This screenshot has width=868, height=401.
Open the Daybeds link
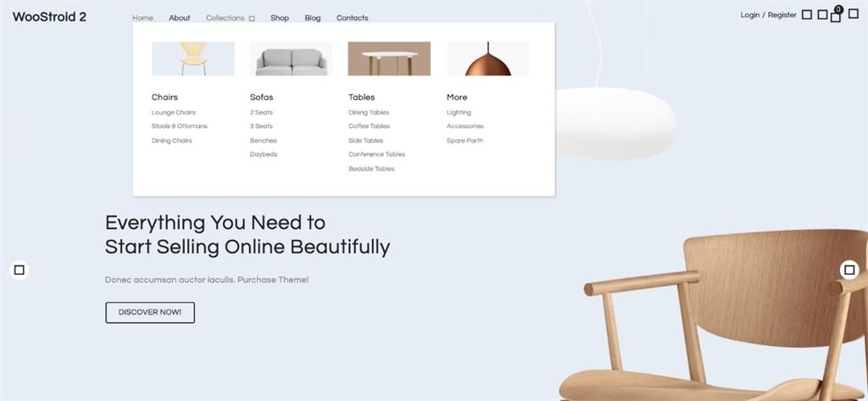(264, 154)
